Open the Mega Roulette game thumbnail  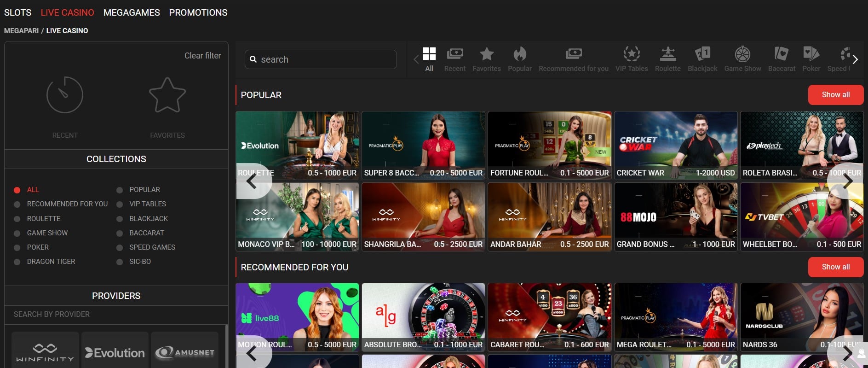676,317
